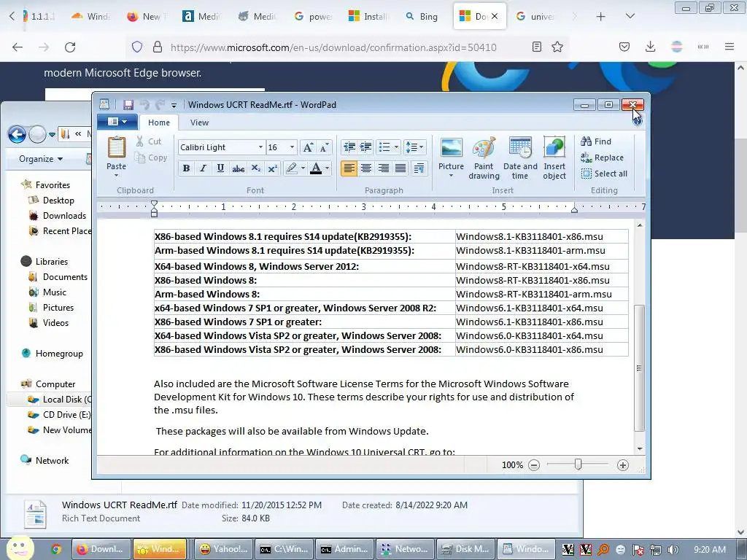This screenshot has height=560, width=747.
Task: Click the Cut scissors button
Action: (149, 141)
